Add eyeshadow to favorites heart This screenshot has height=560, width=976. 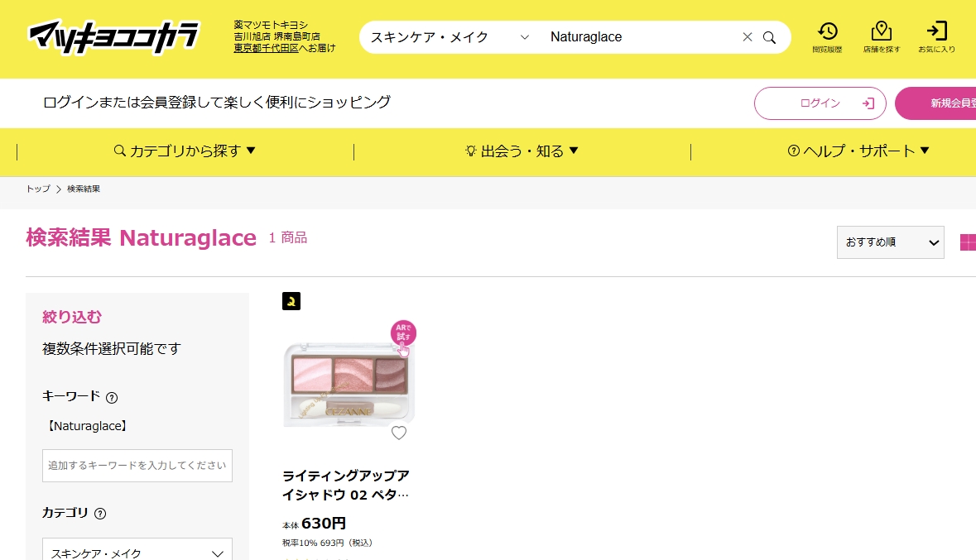click(399, 433)
